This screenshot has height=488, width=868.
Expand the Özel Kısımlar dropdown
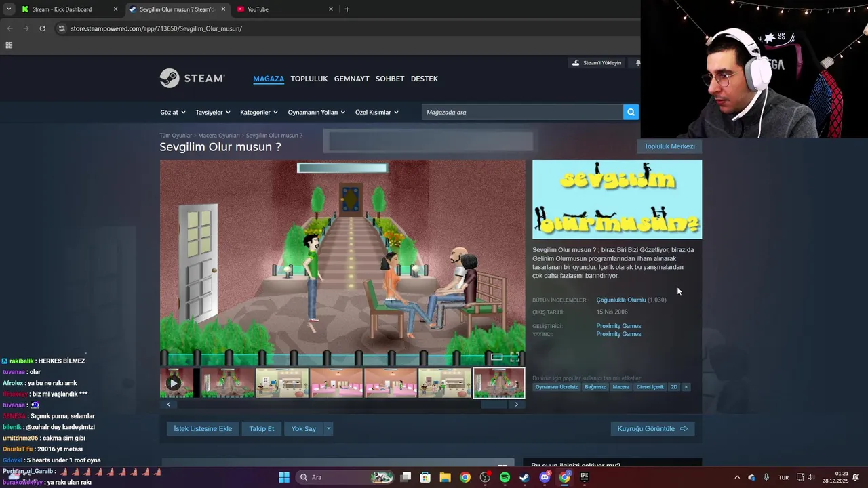(x=377, y=113)
